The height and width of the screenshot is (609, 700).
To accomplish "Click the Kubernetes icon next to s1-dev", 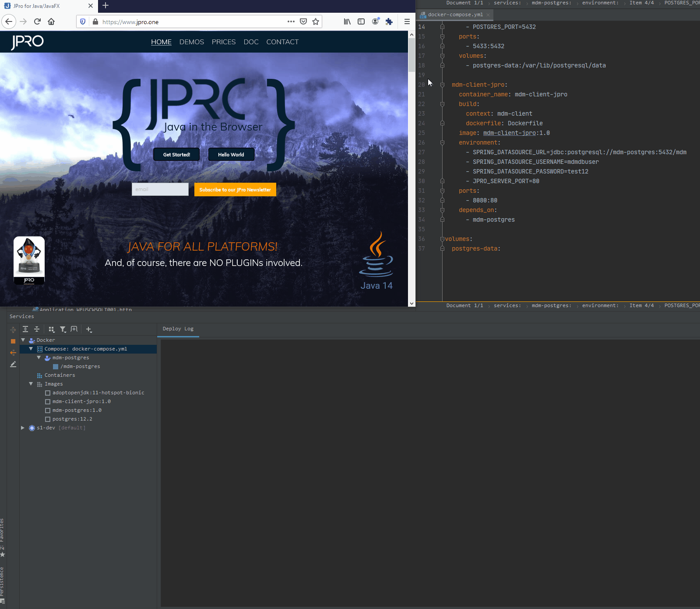I will click(x=32, y=428).
